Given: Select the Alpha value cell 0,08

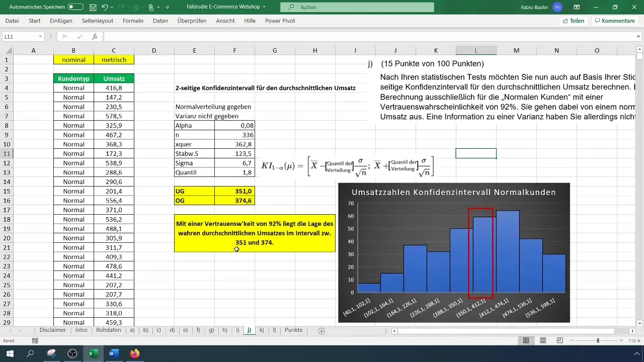Looking at the screenshot, I should pos(234,125).
